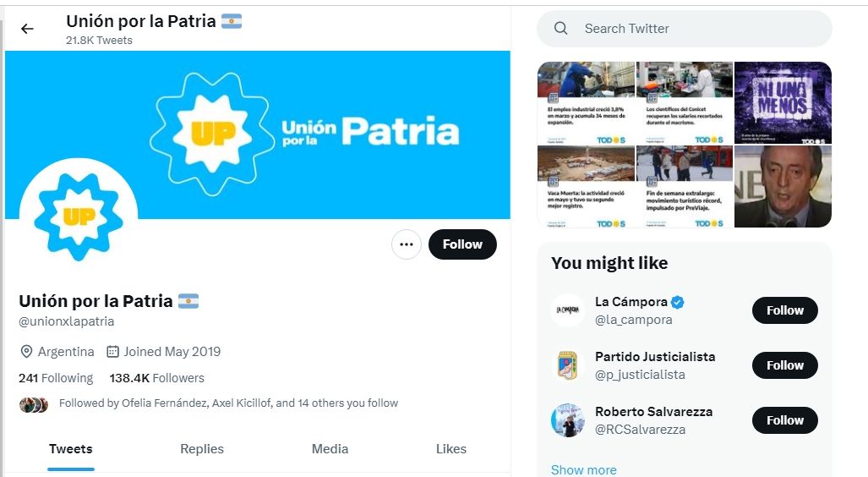Click Partido Justicialista's shield avatar
868x477 pixels.
click(x=567, y=365)
